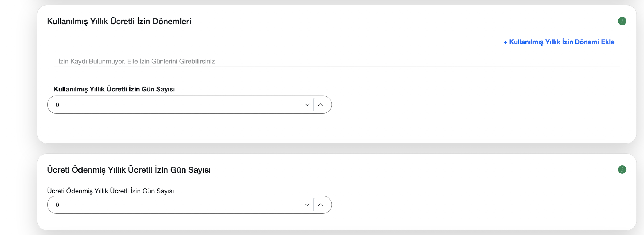Click info icon on Kullanılmış Yıllık Ücretli İzin Dönemleri card
The image size is (644, 235).
pyautogui.click(x=622, y=21)
